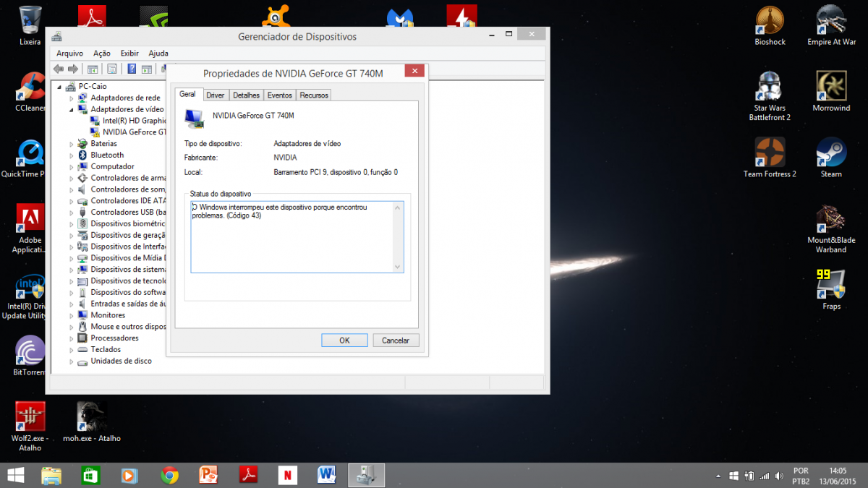Open the Arquivo menu
Screen dimensions: 868x488
[x=69, y=53]
